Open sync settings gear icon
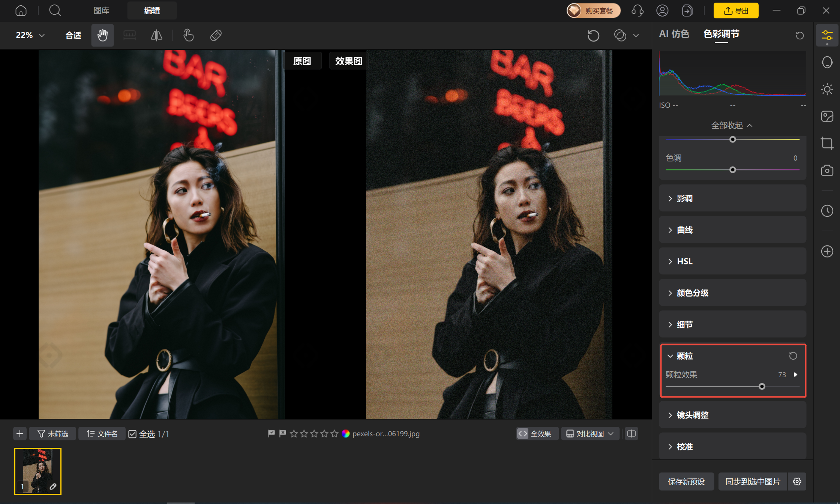Screen dimensions: 840x504 point(797,481)
